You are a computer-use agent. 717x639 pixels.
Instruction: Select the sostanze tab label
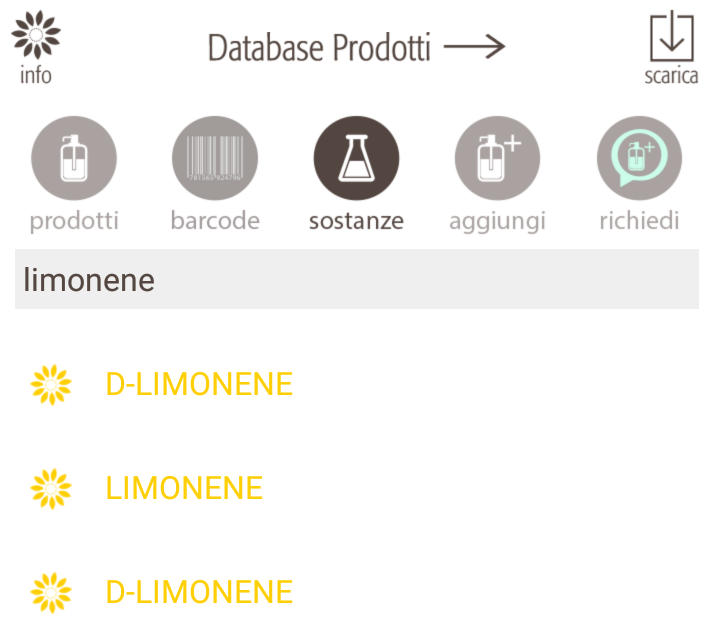pos(356,221)
